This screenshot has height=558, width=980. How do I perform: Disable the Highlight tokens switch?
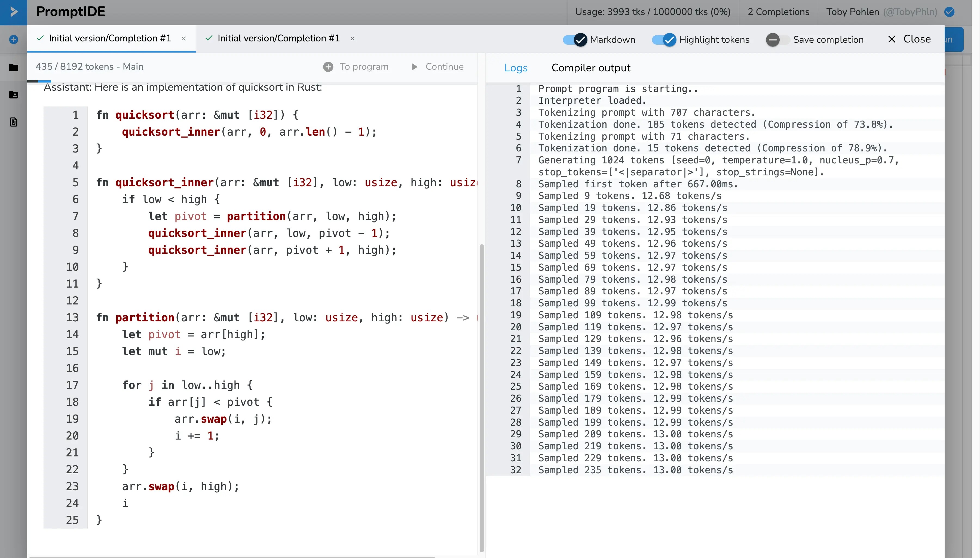tap(664, 39)
